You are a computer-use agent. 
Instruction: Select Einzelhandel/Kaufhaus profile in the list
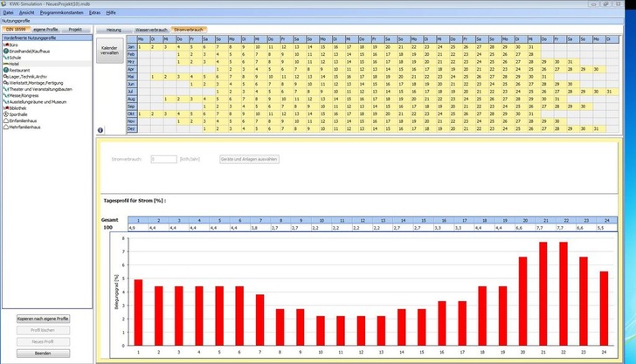coord(28,52)
